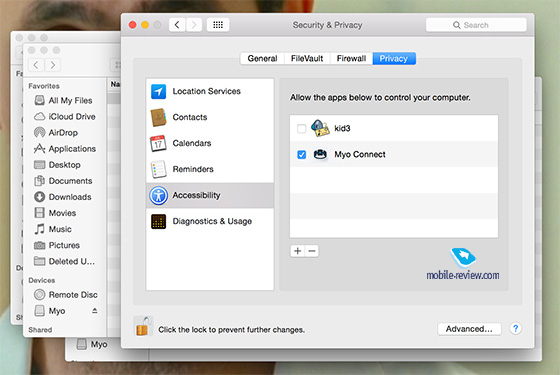
Task: Switch to the FileVault tab
Action: 307,59
